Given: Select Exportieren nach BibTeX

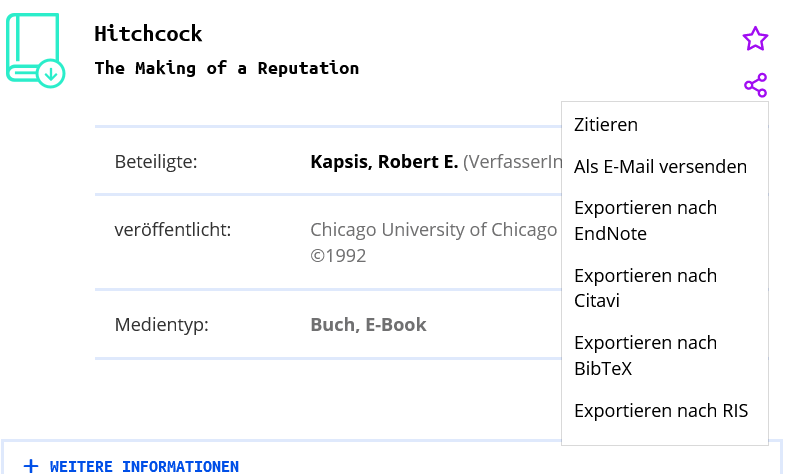Looking at the screenshot, I should [x=646, y=355].
